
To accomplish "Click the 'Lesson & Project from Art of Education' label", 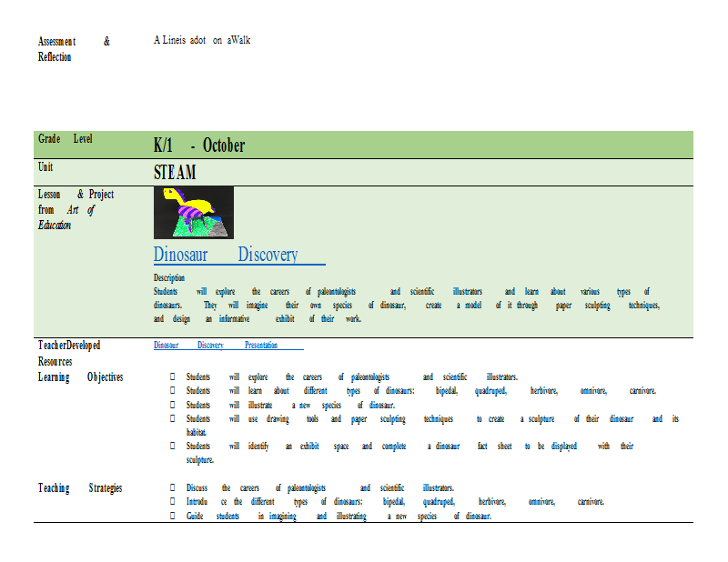I will [76, 210].
